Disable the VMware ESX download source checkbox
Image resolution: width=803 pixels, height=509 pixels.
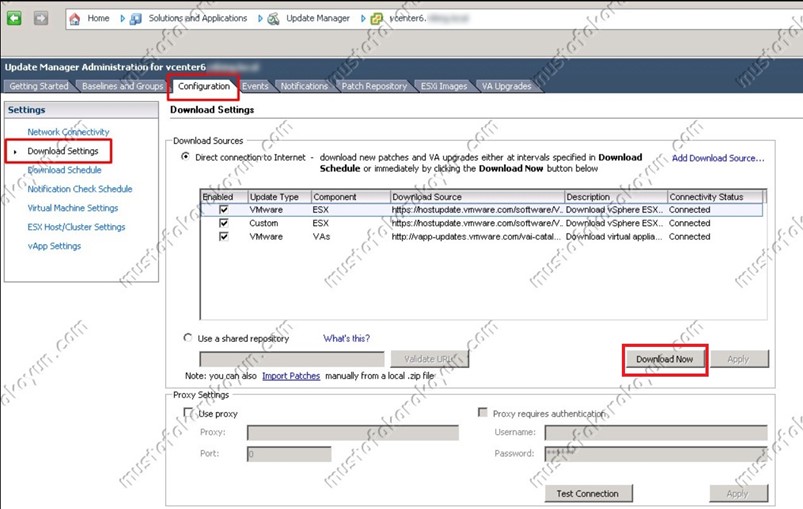(x=224, y=210)
